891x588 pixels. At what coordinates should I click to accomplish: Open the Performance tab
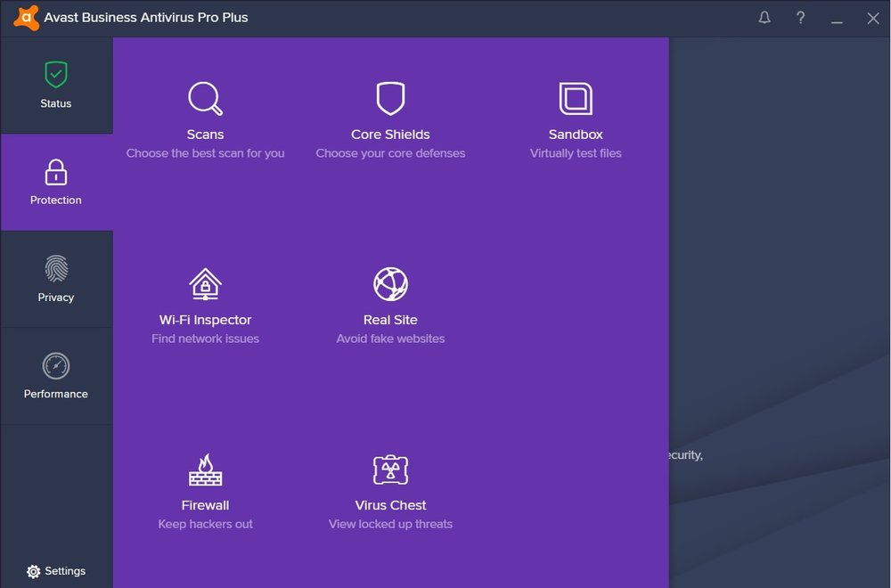tap(56, 376)
